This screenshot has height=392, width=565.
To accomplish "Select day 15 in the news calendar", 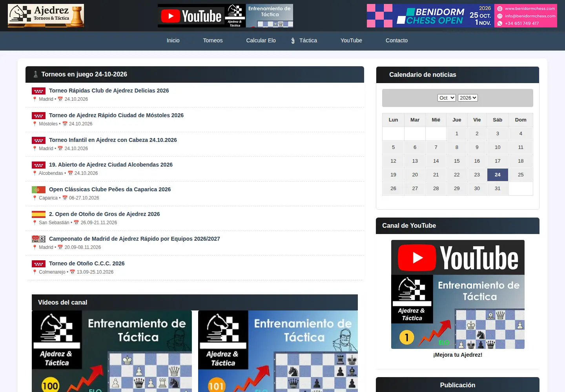I will (457, 161).
